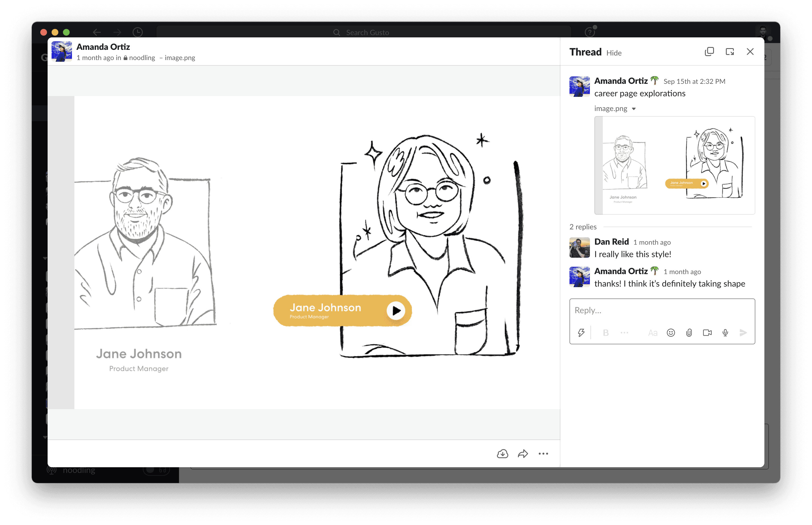Image resolution: width=812 pixels, height=525 pixels.
Task: Open more actions for the file viewer
Action: click(543, 453)
